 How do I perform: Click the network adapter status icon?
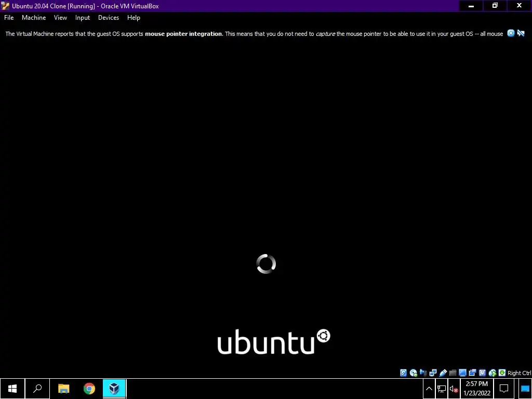pyautogui.click(x=433, y=373)
